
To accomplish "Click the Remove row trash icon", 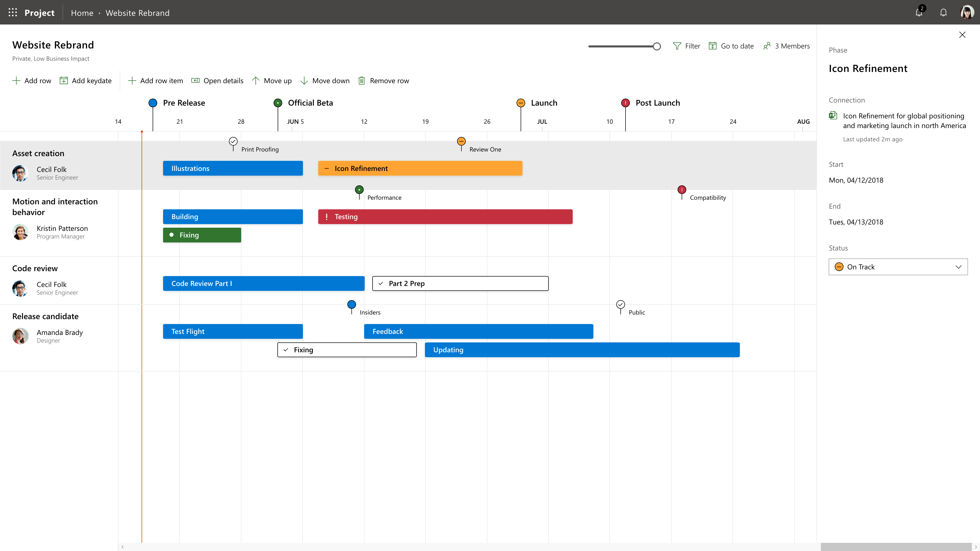I will coord(361,80).
